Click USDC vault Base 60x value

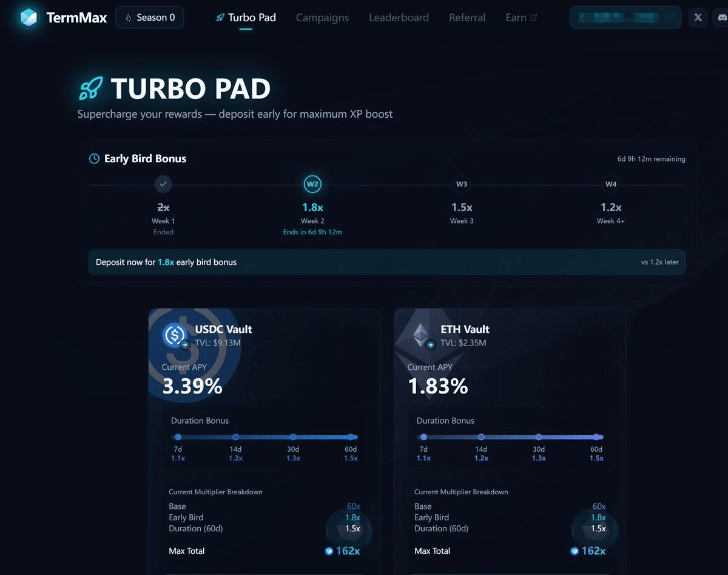click(354, 506)
